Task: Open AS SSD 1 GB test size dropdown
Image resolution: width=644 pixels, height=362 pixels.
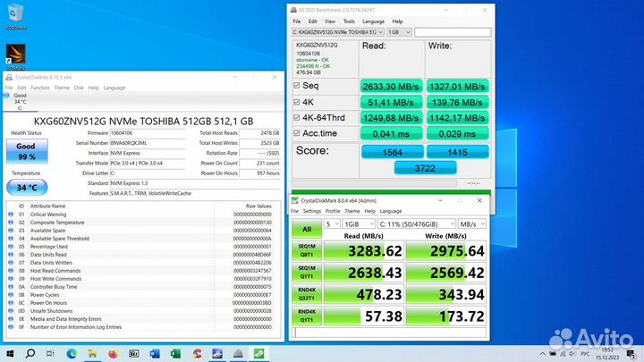Action: click(x=399, y=32)
